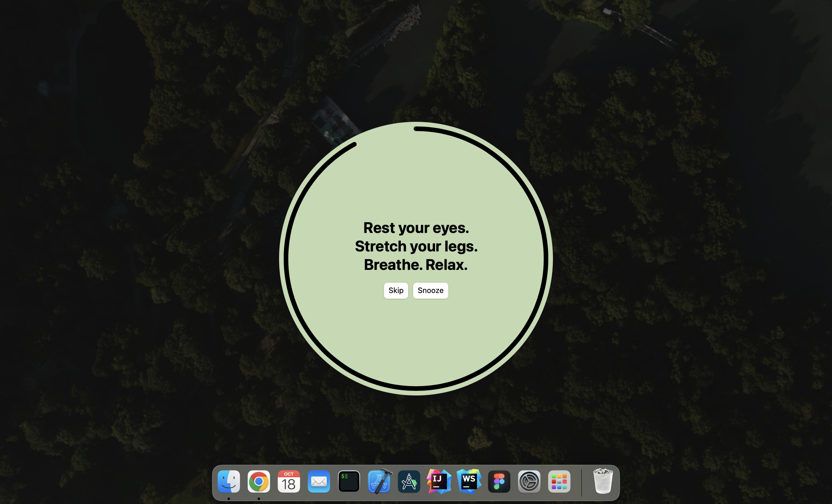Screen dimensions: 832x504
Task: Open System Settings gear icon
Action: [529, 481]
